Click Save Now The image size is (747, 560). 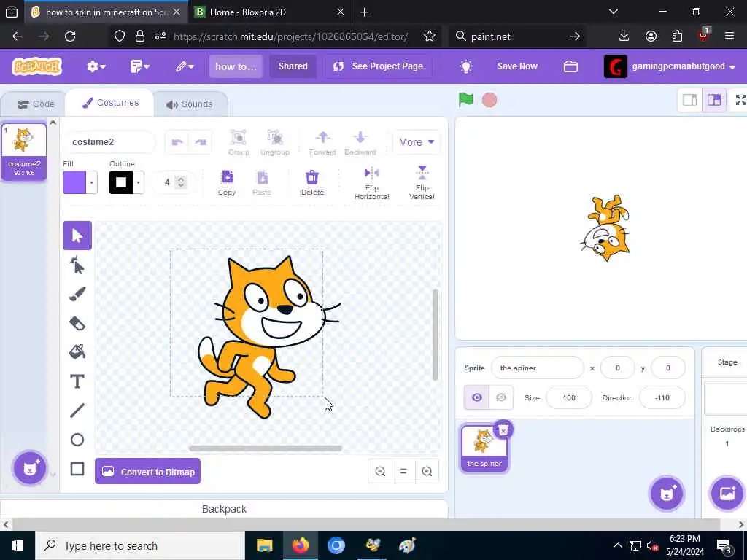click(x=517, y=66)
